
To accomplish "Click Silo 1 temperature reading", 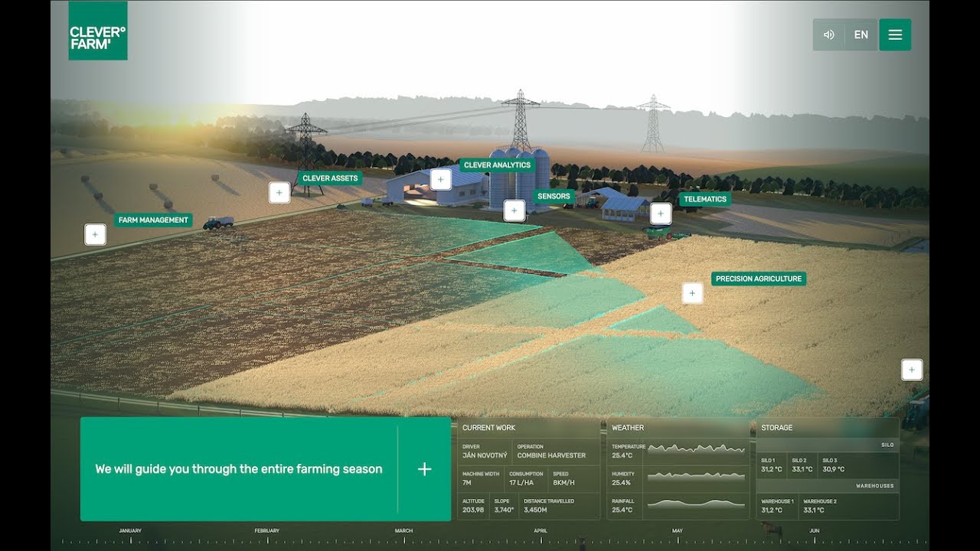I will [x=772, y=469].
